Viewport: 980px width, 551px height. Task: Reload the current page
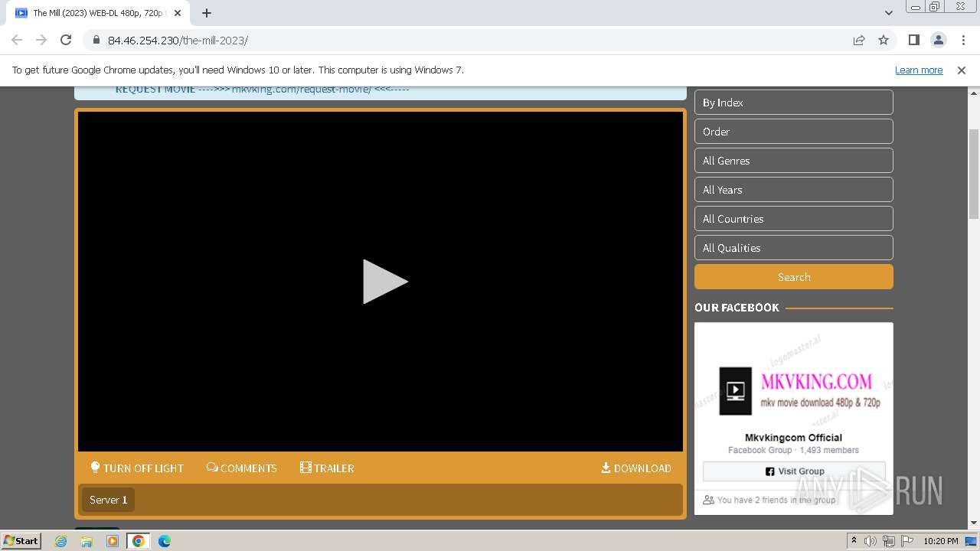pyautogui.click(x=66, y=40)
